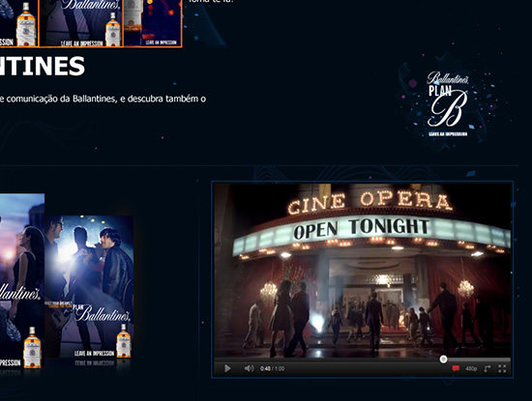532x401 pixels.
Task: Click the Cine Opera video frame
Action: pyautogui.click(x=362, y=271)
